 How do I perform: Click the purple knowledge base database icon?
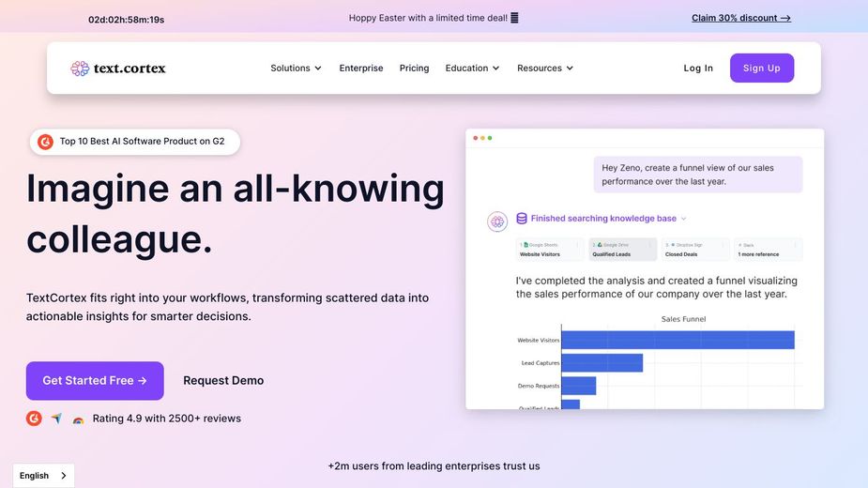522,219
